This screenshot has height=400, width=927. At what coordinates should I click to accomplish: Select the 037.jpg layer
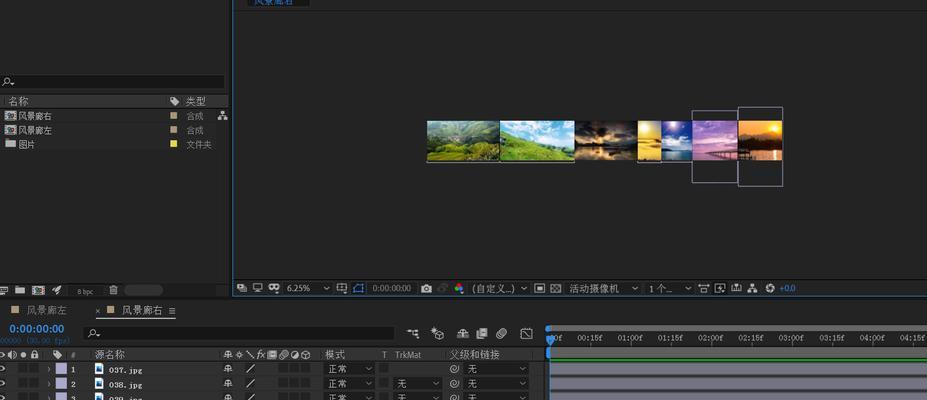[x=125, y=370]
